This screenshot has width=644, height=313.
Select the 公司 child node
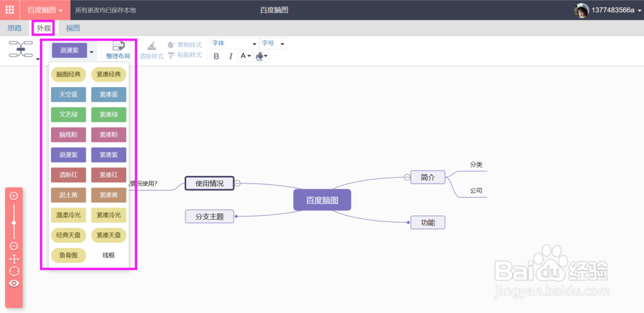476,191
